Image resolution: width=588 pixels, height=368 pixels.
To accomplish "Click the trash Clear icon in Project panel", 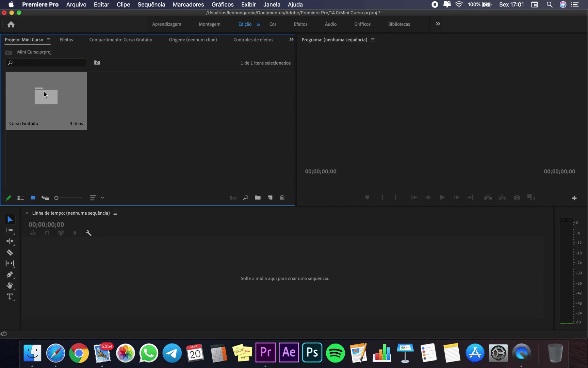I will pyautogui.click(x=282, y=198).
